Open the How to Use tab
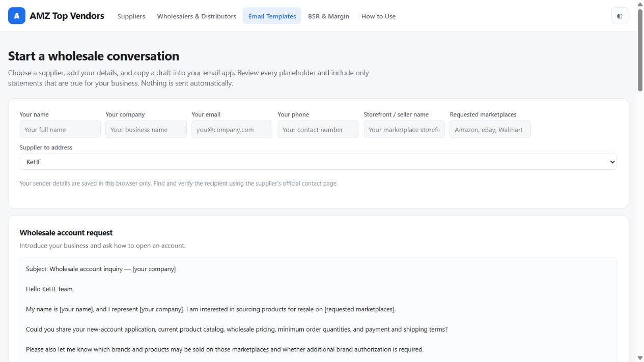Viewport: 644px width, 362px height. coord(378,16)
